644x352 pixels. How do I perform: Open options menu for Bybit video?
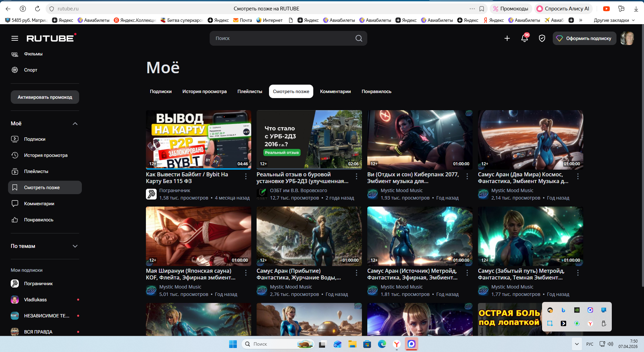246,176
